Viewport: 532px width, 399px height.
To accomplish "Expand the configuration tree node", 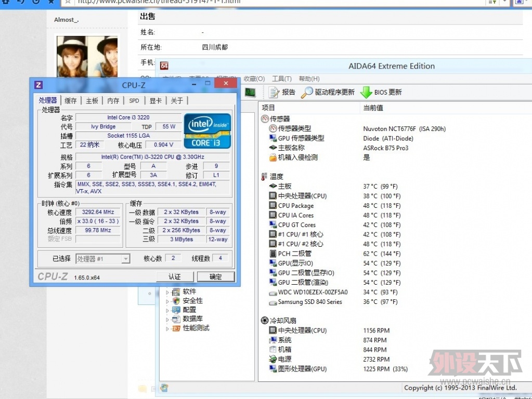I will 167,310.
